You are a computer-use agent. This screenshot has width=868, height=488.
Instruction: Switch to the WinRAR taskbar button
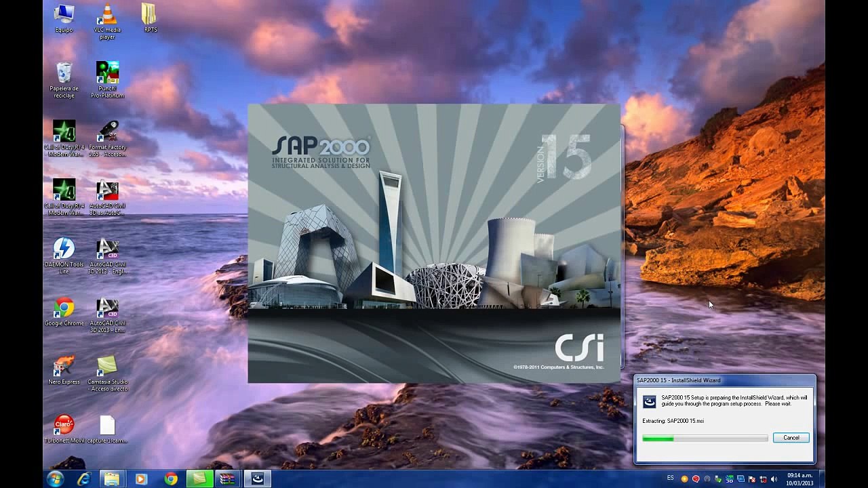pyautogui.click(x=229, y=479)
